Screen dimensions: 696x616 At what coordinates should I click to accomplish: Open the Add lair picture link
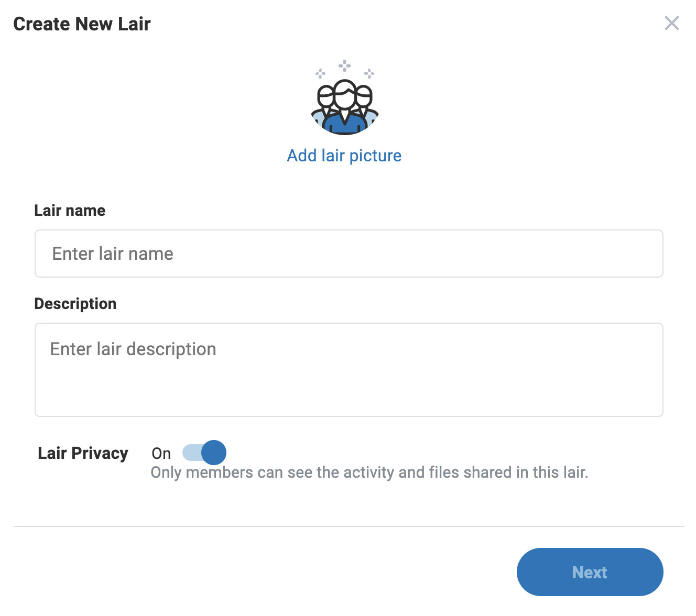[344, 156]
